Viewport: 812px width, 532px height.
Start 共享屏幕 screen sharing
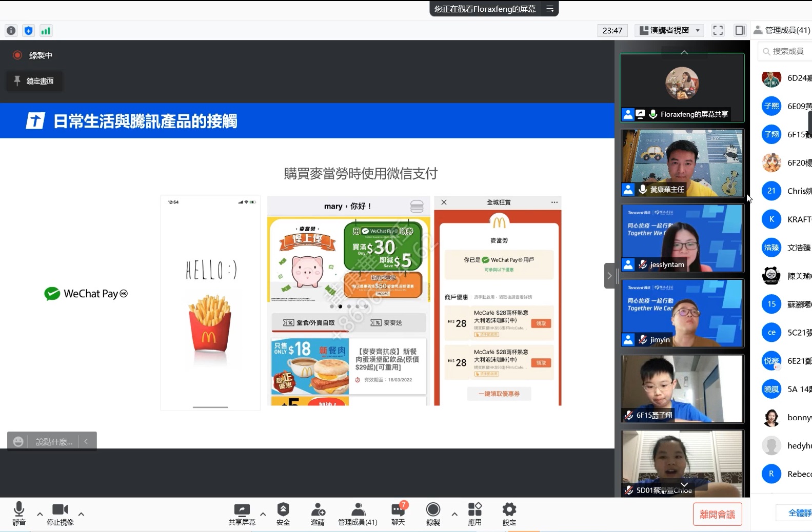click(x=242, y=514)
